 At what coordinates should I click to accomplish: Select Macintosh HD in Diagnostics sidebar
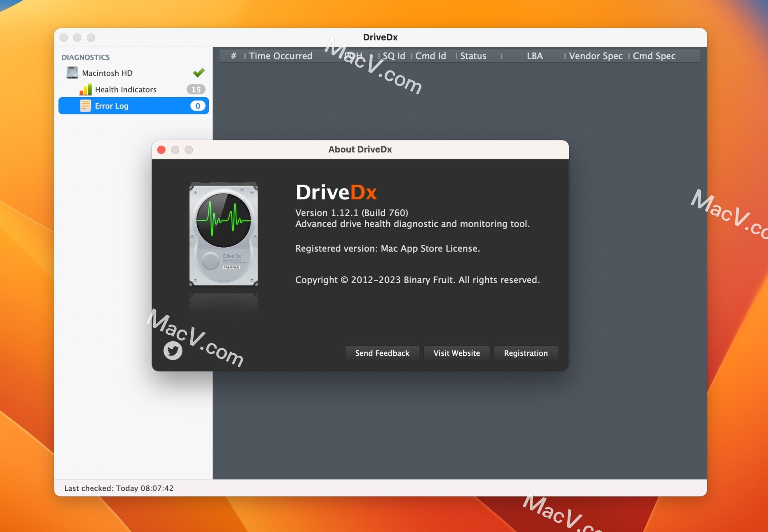tap(107, 73)
